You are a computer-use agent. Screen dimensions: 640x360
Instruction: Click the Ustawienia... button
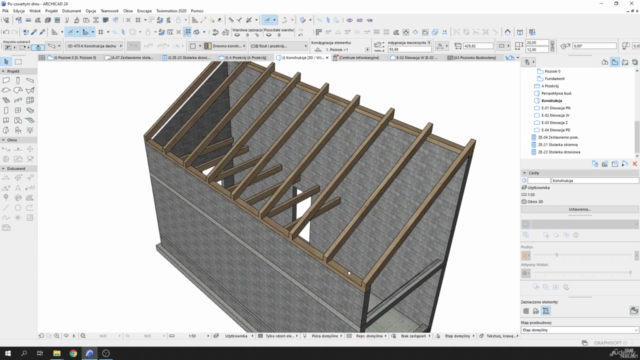580,209
